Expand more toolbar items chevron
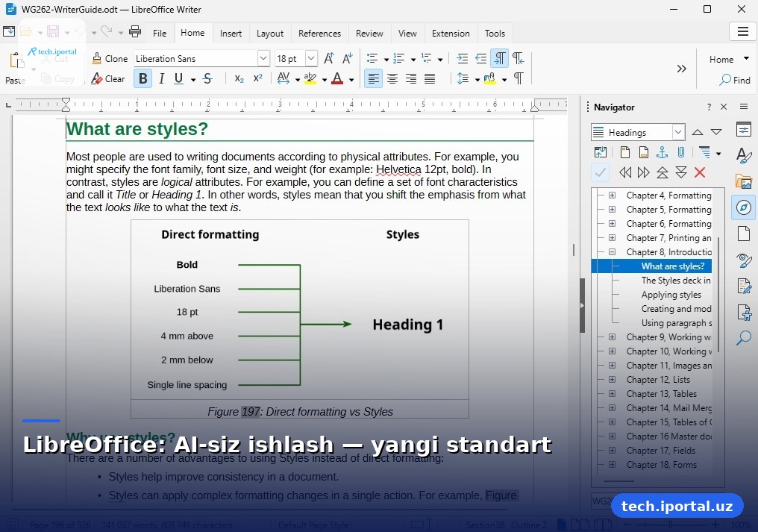Image resolution: width=758 pixels, height=532 pixels. [x=682, y=69]
